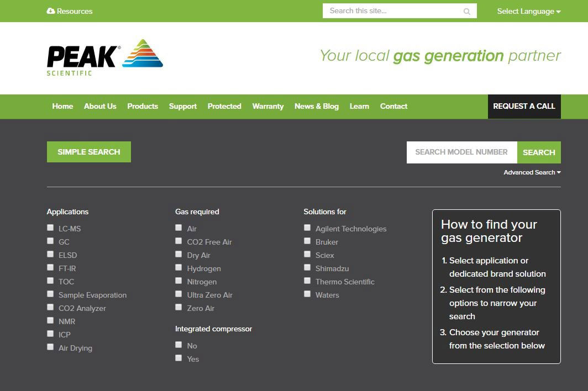Click the magnifier icon in site search
Screen dimensions: 588x391
(467, 12)
